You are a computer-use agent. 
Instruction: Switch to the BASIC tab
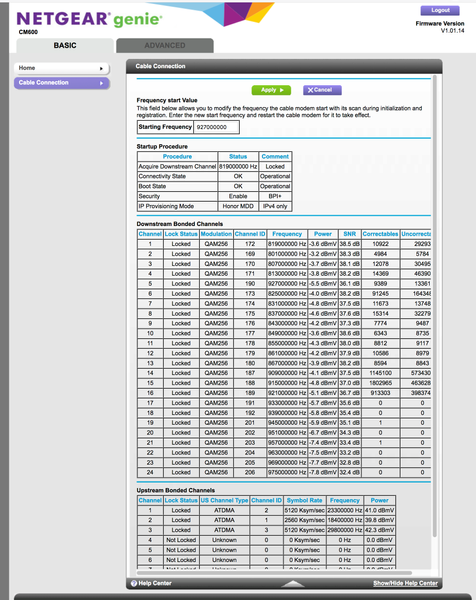tap(65, 46)
